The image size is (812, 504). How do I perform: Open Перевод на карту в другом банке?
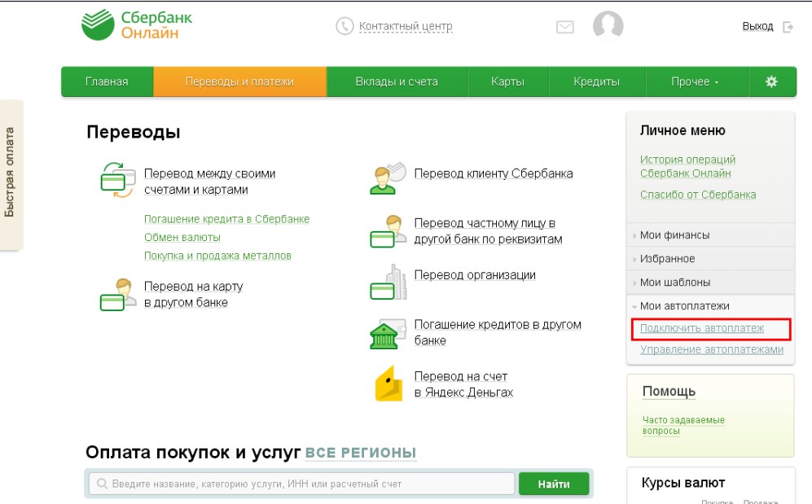tap(194, 295)
